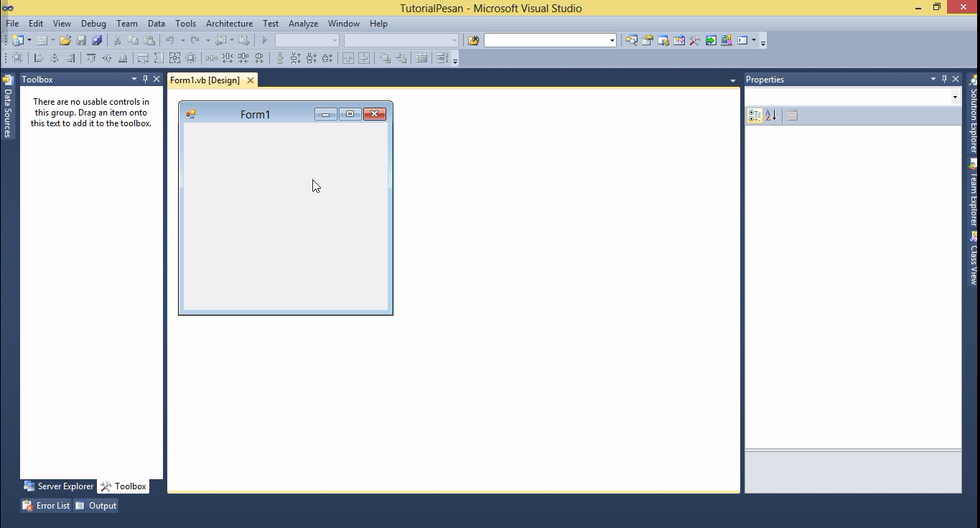
Task: Toggle auto-hide pin on Toolbox panel
Action: click(145, 79)
